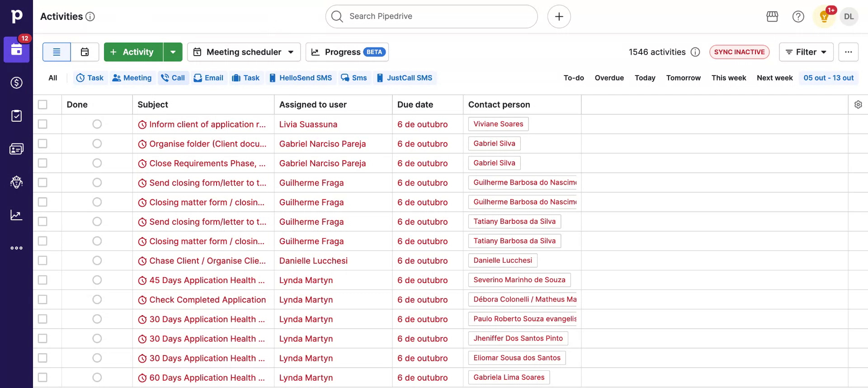This screenshot has width=868, height=388.
Task: Select checkbox for Inform client row
Action: pos(42,124)
